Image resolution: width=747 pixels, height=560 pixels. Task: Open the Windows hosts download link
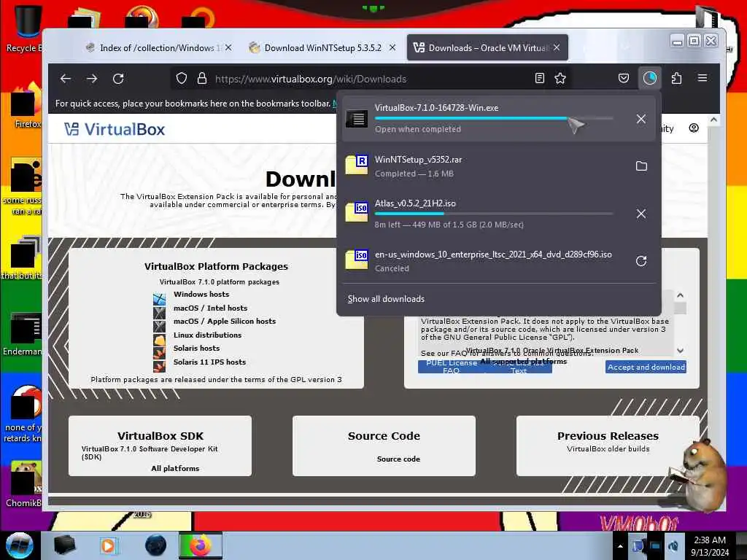(x=201, y=295)
